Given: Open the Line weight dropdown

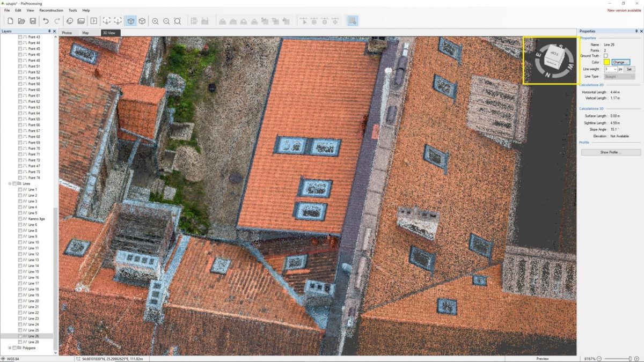Looking at the screenshot, I should point(615,69).
